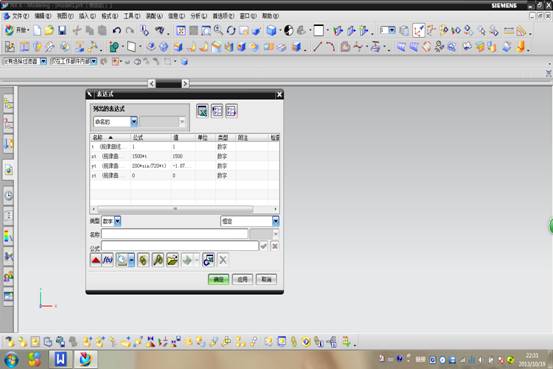Click the 取消 Cancel button

coord(266,279)
